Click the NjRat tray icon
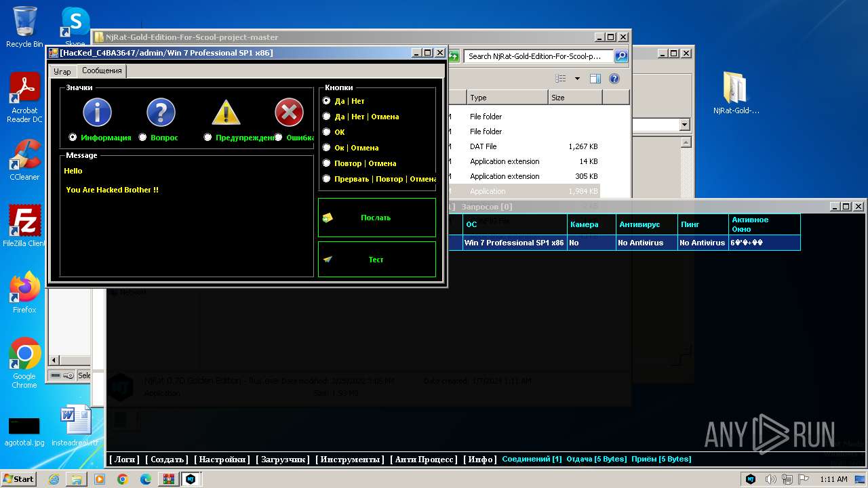Image resolution: width=868 pixels, height=488 pixels. pos(751,479)
